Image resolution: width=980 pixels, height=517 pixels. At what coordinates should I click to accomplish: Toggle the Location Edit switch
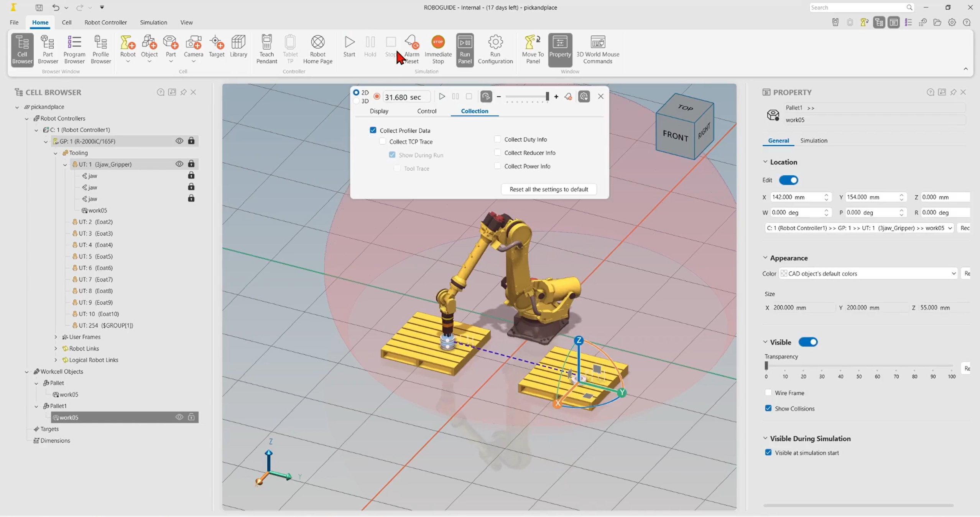788,180
